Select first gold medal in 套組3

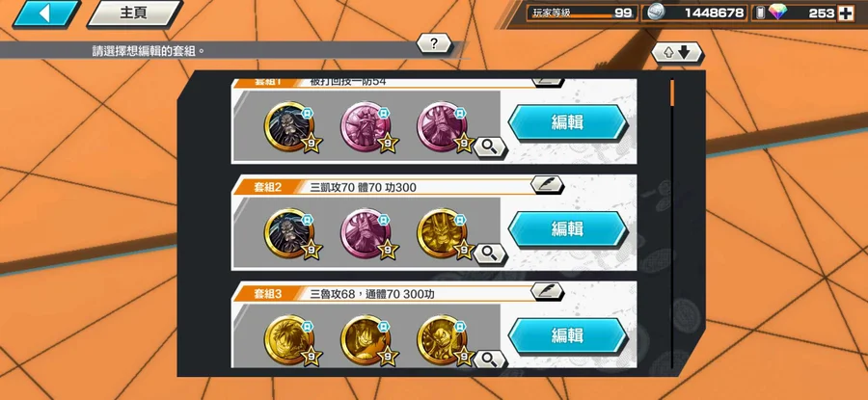click(x=289, y=339)
